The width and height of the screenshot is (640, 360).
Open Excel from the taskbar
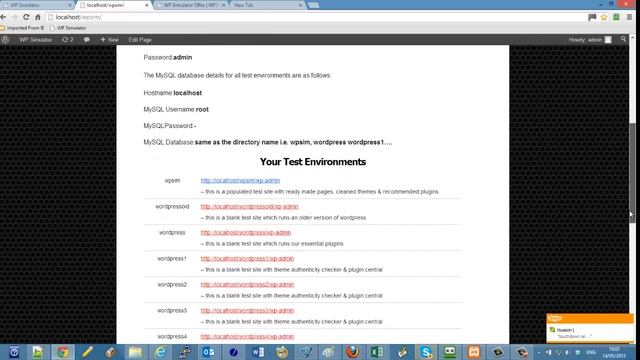pyautogui.click(x=377, y=352)
